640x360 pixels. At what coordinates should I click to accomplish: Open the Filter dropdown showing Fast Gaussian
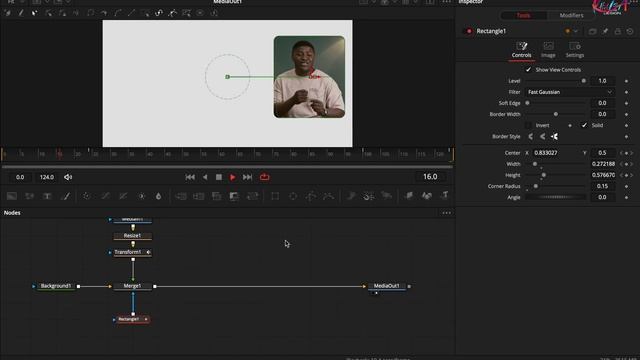570,92
